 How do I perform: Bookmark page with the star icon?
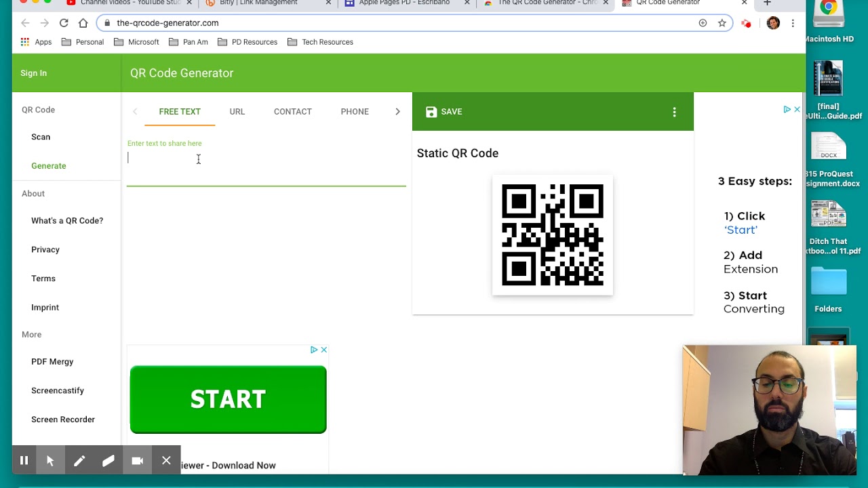point(722,23)
